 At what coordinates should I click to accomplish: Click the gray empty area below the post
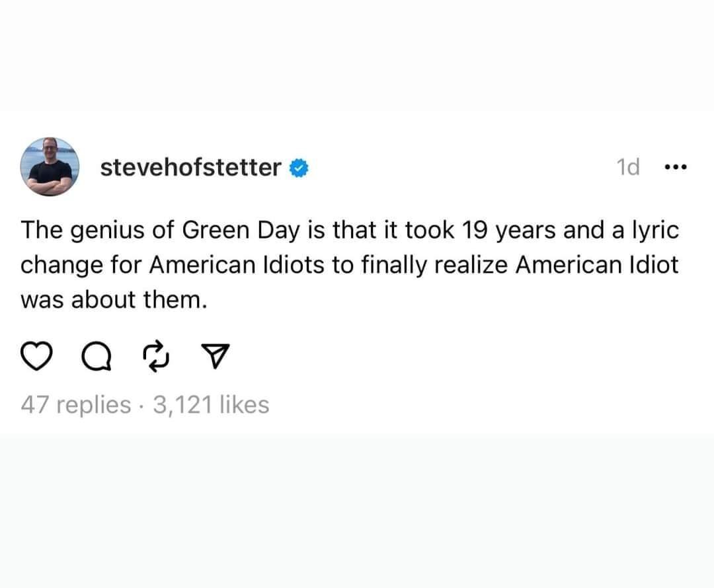pos(357,509)
